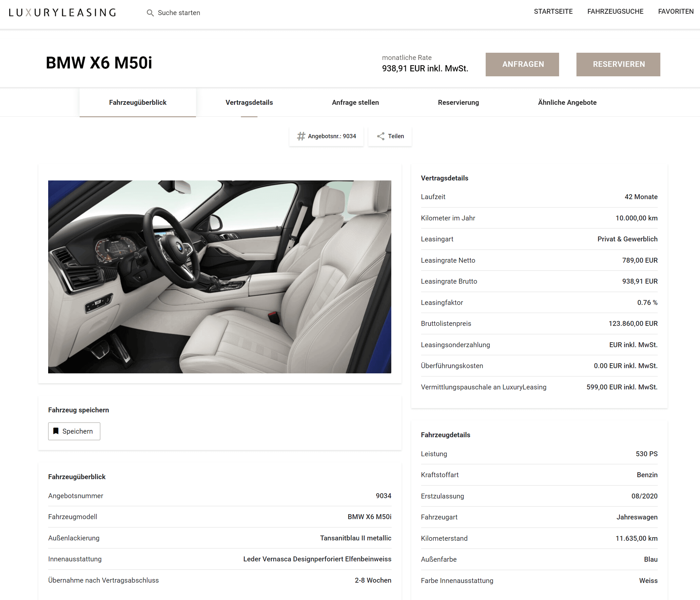Open FAVORITEN in top navigation
Screen dimensions: 700x600
pos(676,11)
